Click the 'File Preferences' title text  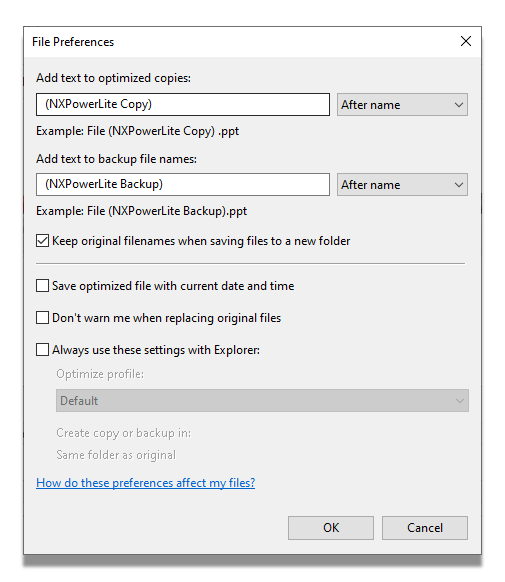tap(73, 42)
